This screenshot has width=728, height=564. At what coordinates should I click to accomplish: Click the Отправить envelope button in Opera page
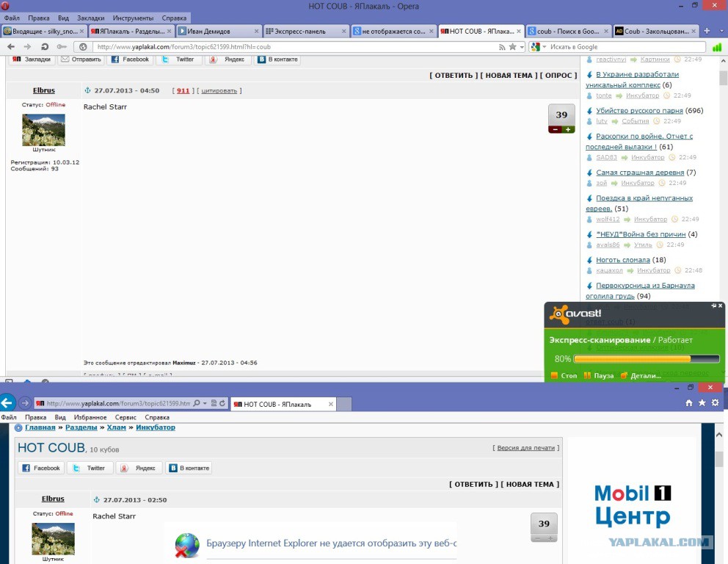coord(81,59)
